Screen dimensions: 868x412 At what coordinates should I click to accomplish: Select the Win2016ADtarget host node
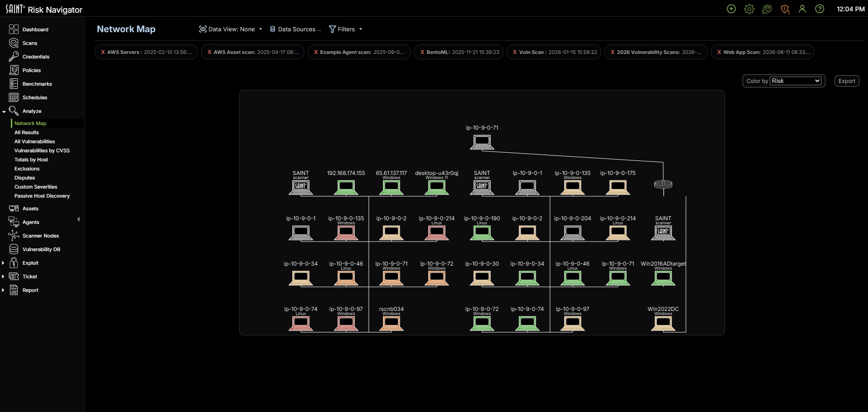click(663, 278)
